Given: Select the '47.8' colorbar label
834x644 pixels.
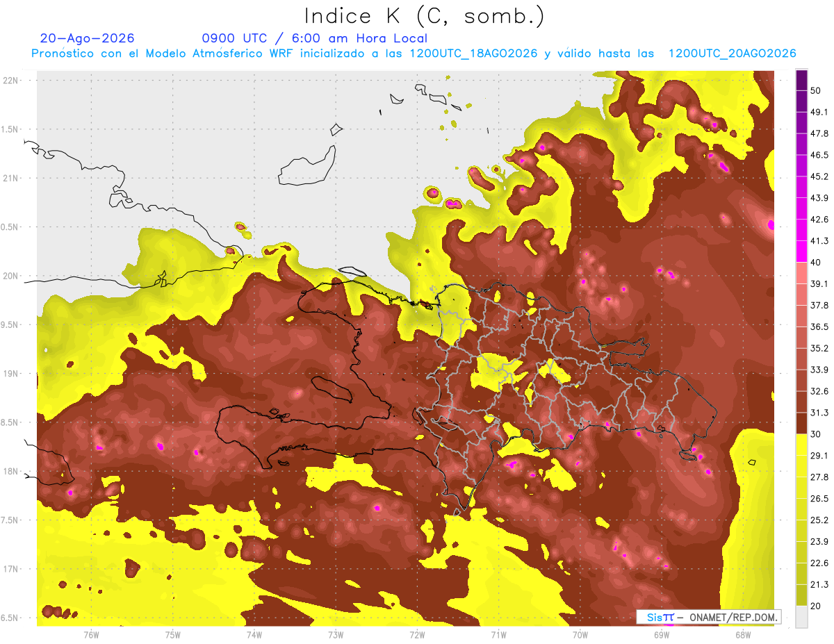Looking at the screenshot, I should pos(819,133).
